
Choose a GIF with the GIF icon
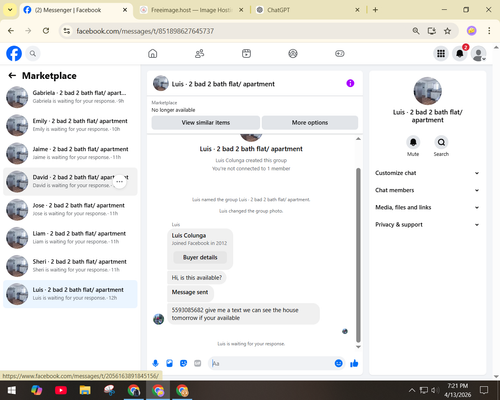pos(198,363)
